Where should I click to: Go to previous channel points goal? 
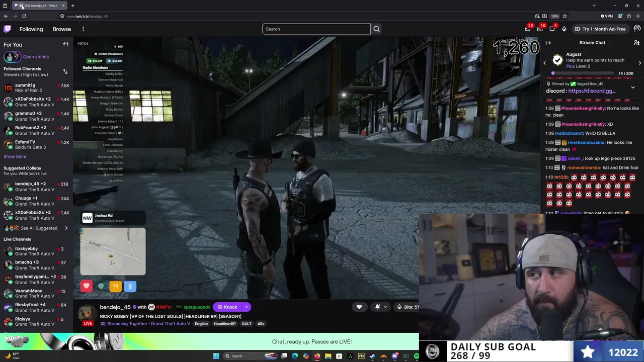(x=544, y=63)
